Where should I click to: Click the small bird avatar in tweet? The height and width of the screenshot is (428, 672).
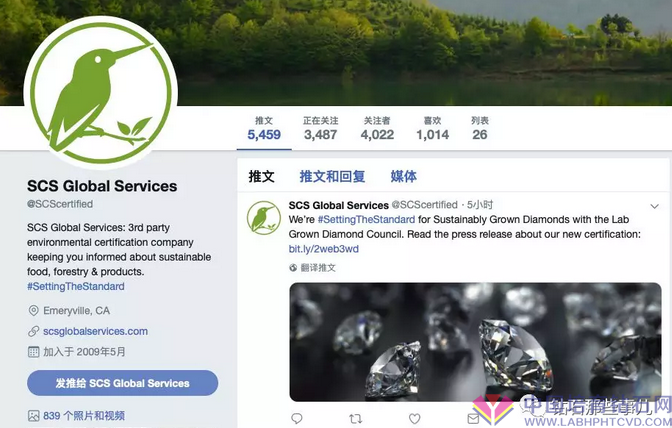coord(264,218)
